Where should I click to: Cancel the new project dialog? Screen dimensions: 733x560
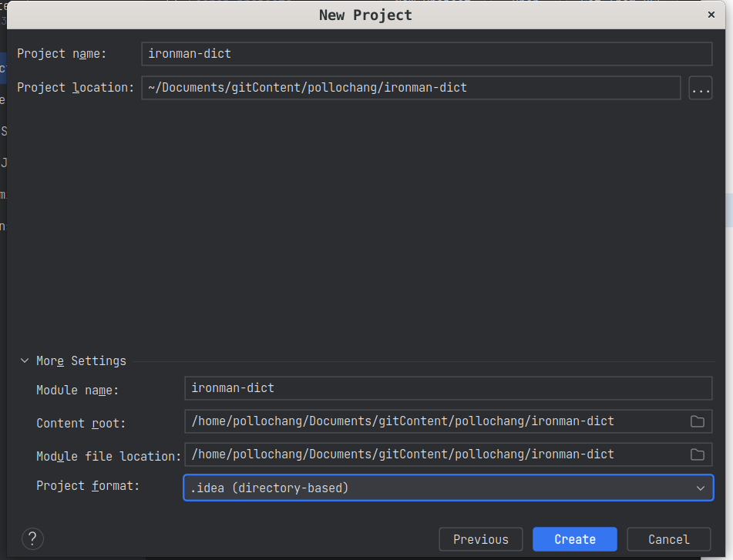click(x=668, y=539)
